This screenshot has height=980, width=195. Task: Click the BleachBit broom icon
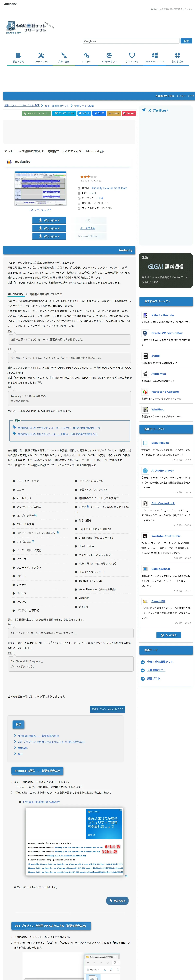(145, 601)
